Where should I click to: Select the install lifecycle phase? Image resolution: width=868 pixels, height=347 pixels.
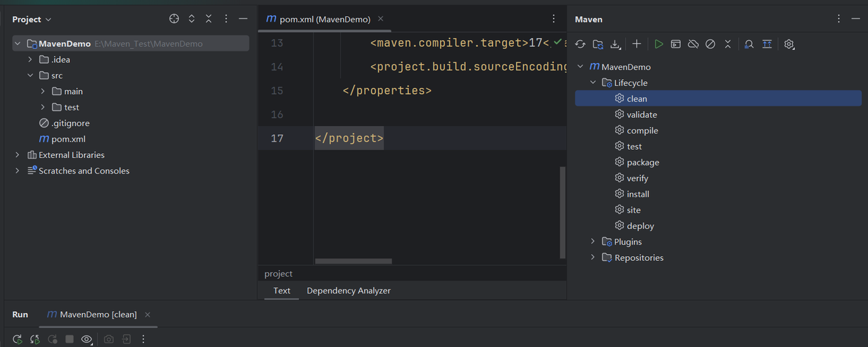coord(637,195)
